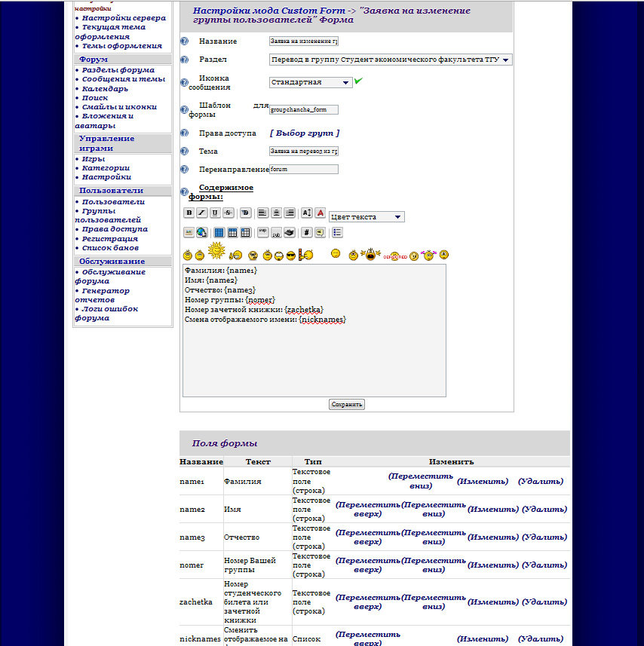Open Настройки сервера in the sidebar
Screen dimensions: 644x646
[124, 18]
